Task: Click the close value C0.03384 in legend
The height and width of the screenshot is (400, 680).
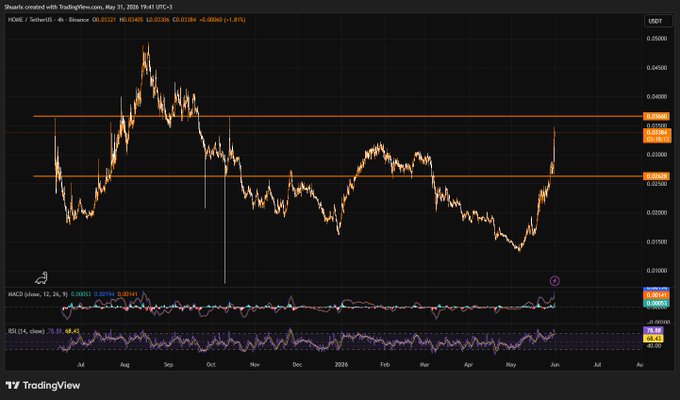Action: (x=184, y=20)
